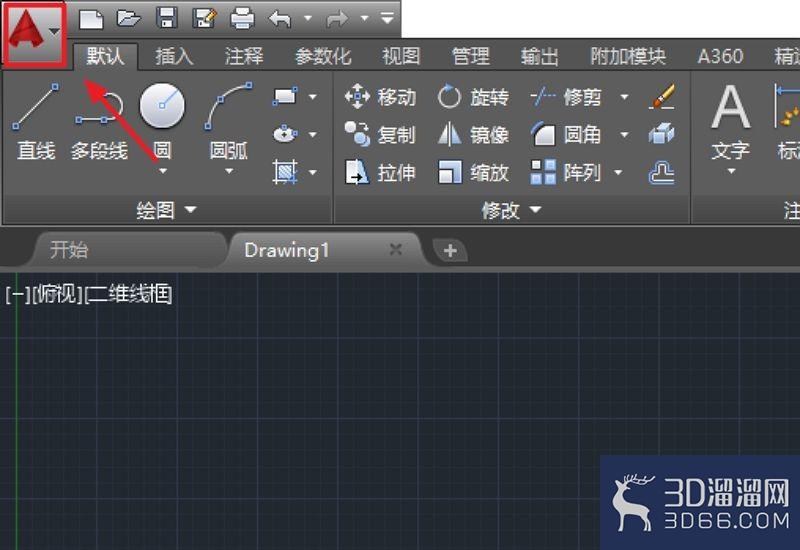This screenshot has height=550, width=800.
Task: Close the Drawing1 tab
Action: point(396,249)
